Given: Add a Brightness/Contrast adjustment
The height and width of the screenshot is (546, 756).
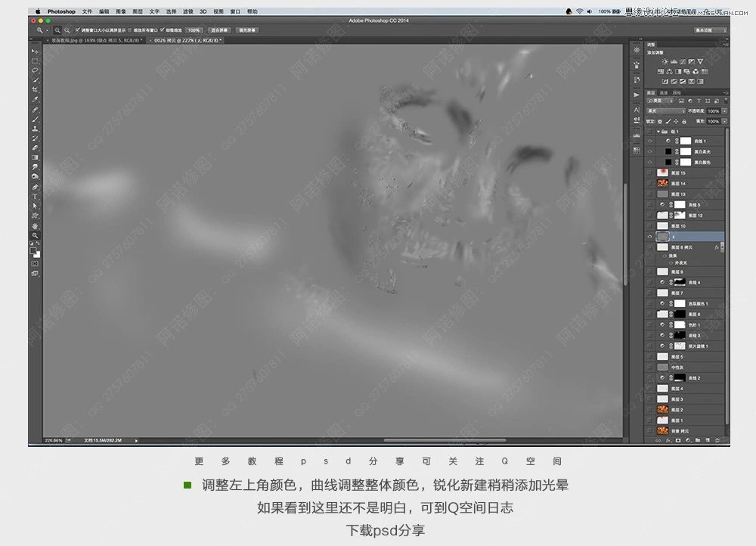Looking at the screenshot, I should coord(665,62).
